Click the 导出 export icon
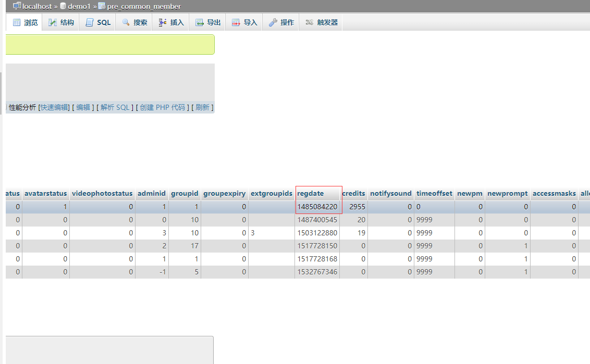 point(200,22)
